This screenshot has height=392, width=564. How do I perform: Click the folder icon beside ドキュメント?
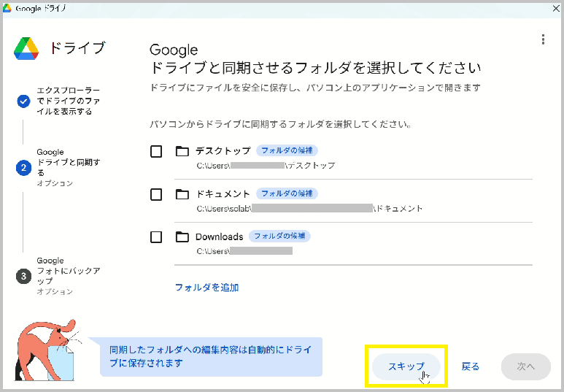(x=182, y=194)
